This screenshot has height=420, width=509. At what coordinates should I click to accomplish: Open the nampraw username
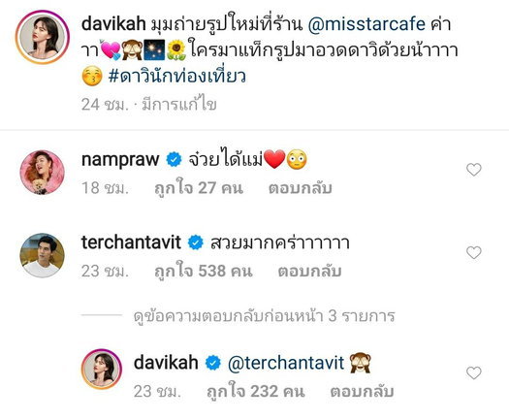(120, 159)
